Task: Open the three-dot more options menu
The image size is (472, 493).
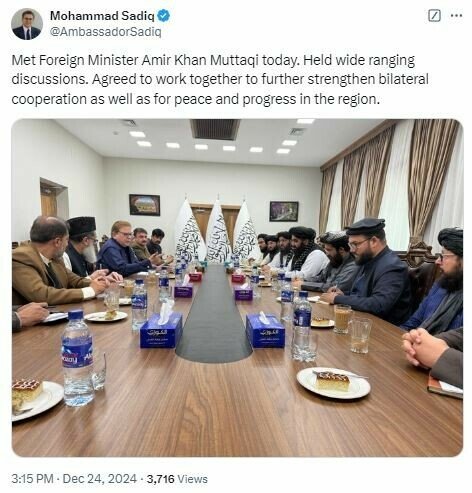Action: (456, 16)
